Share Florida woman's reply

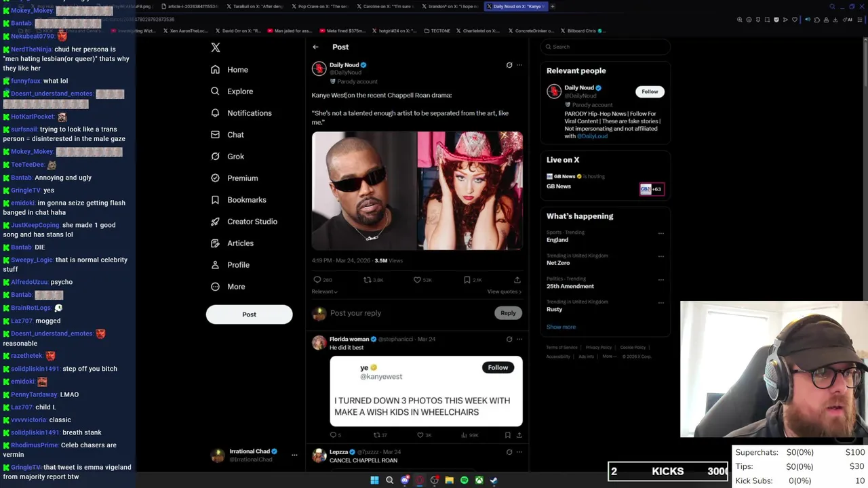519,435
